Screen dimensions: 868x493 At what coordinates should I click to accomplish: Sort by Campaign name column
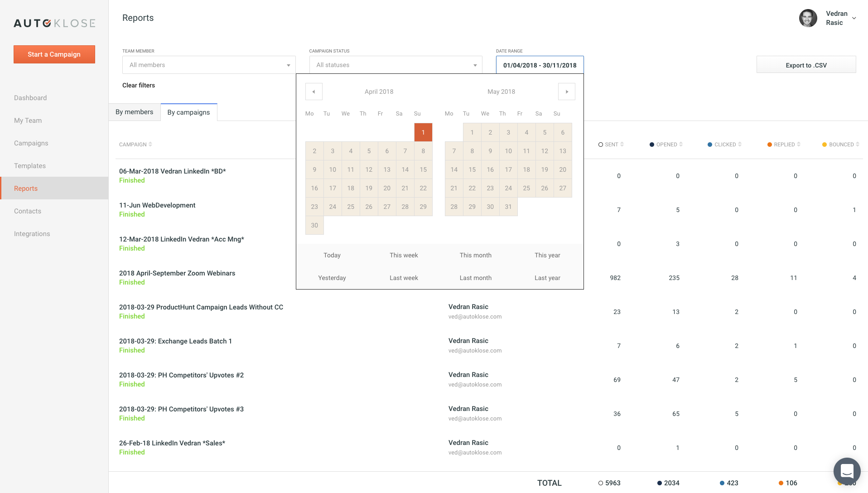click(150, 145)
